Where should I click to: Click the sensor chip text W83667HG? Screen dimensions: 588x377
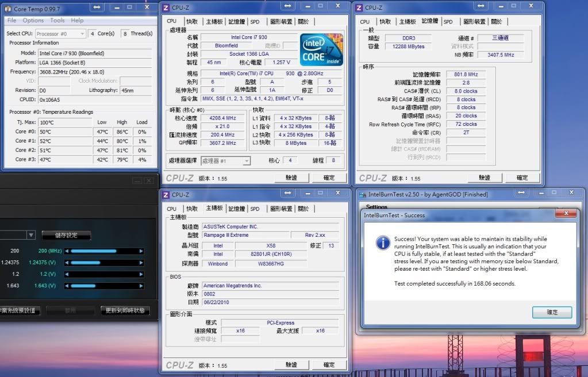[x=271, y=264]
